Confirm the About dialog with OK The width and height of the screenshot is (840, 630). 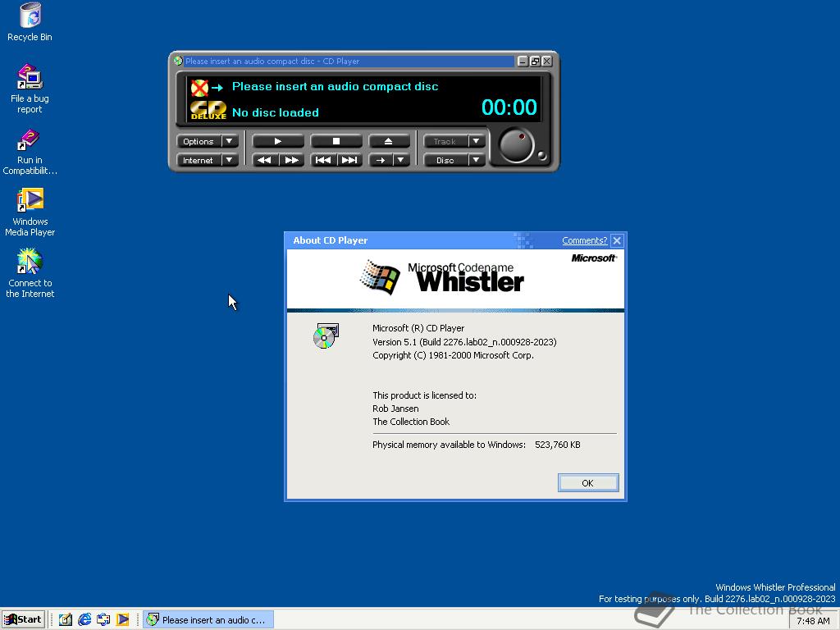point(587,482)
